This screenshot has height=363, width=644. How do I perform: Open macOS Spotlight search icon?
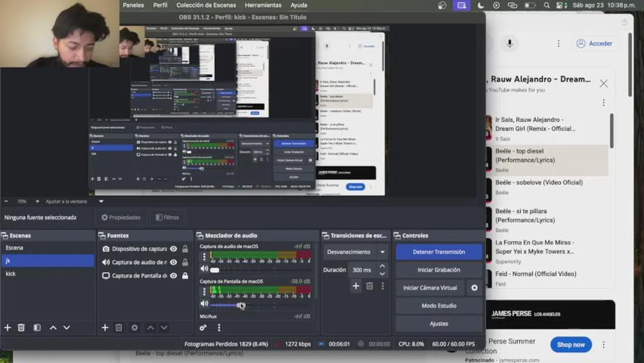(547, 5)
